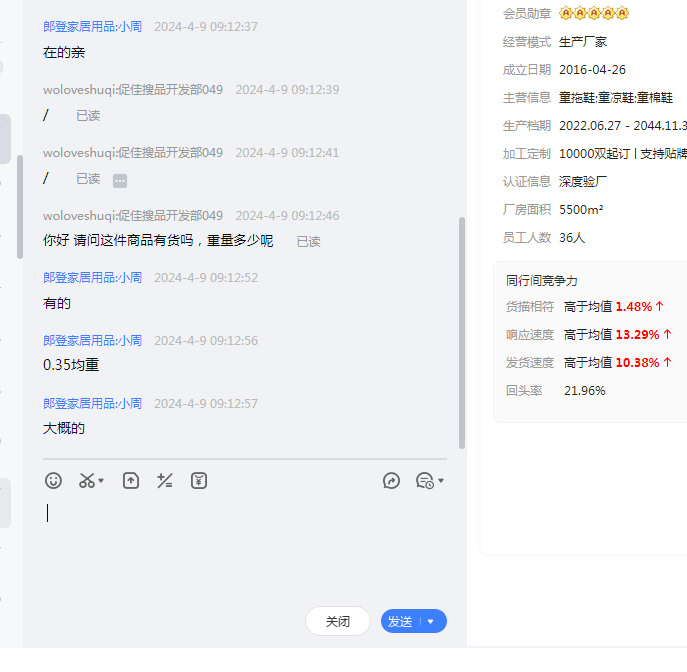Click the member medal badges row
The height and width of the screenshot is (672, 687).
(594, 13)
